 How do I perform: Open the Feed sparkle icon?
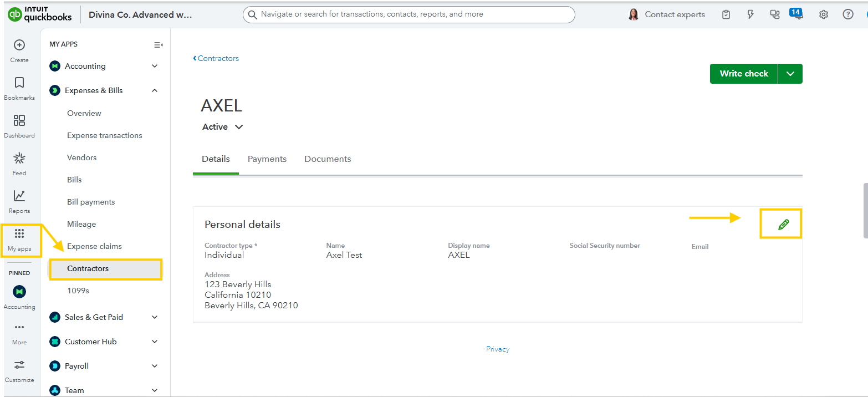click(x=19, y=159)
